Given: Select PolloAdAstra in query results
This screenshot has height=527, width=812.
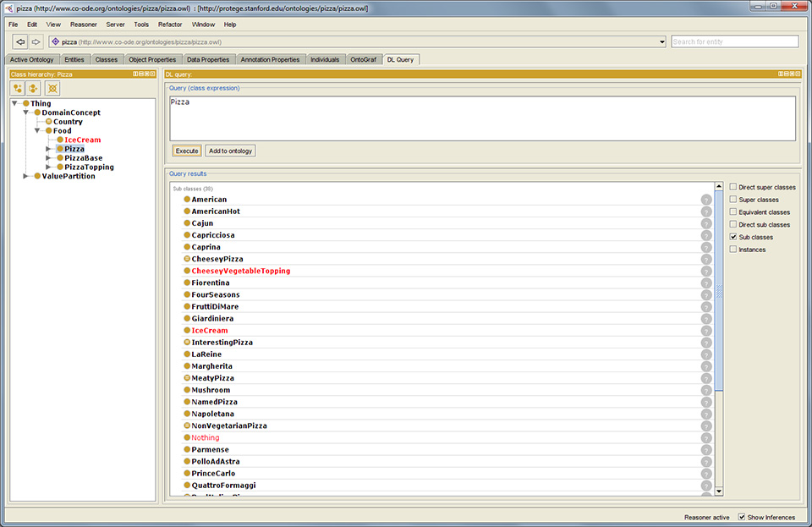Looking at the screenshot, I should [x=216, y=461].
